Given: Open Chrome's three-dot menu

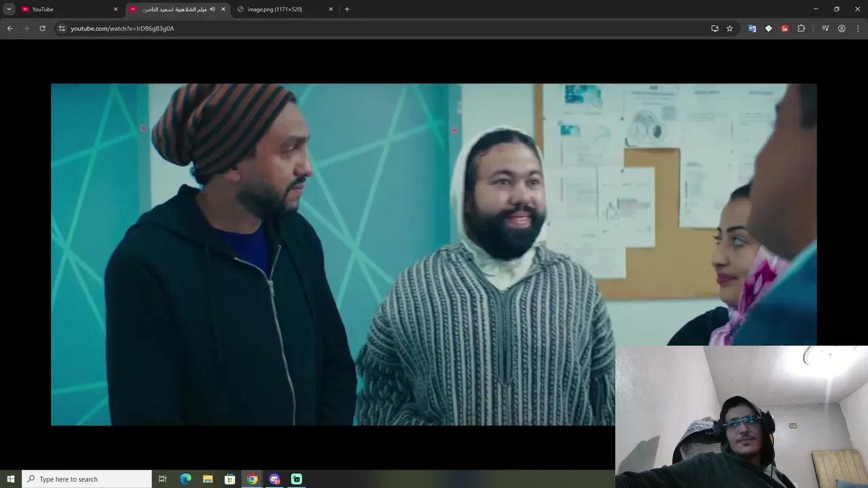Looking at the screenshot, I should tap(858, 28).
